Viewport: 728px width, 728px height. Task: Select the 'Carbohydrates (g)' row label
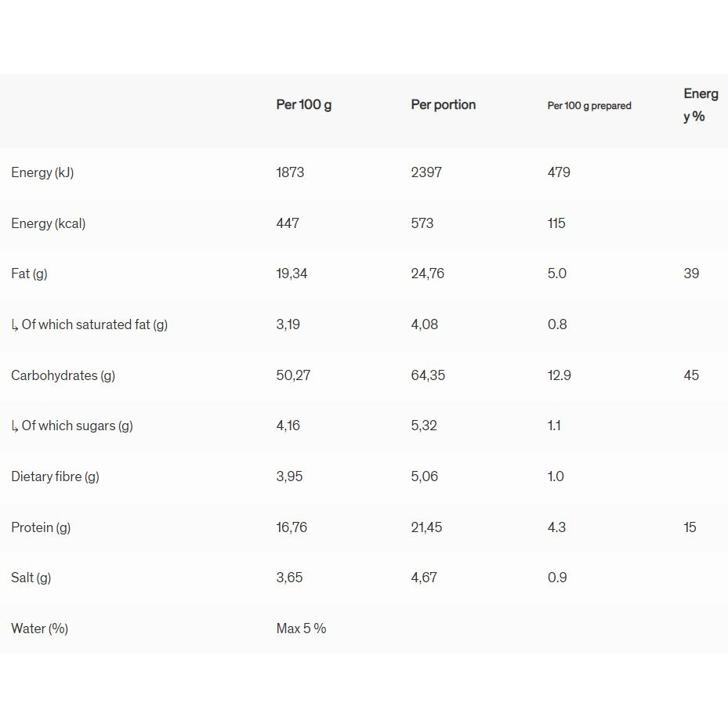tap(63, 375)
